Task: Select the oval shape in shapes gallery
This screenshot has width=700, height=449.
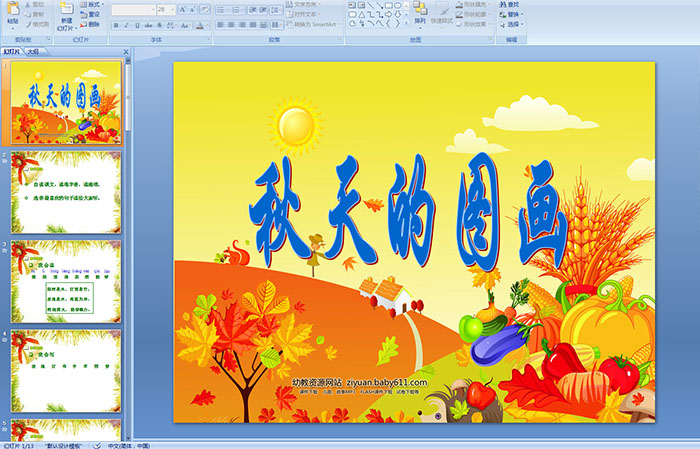Action: (x=397, y=5)
